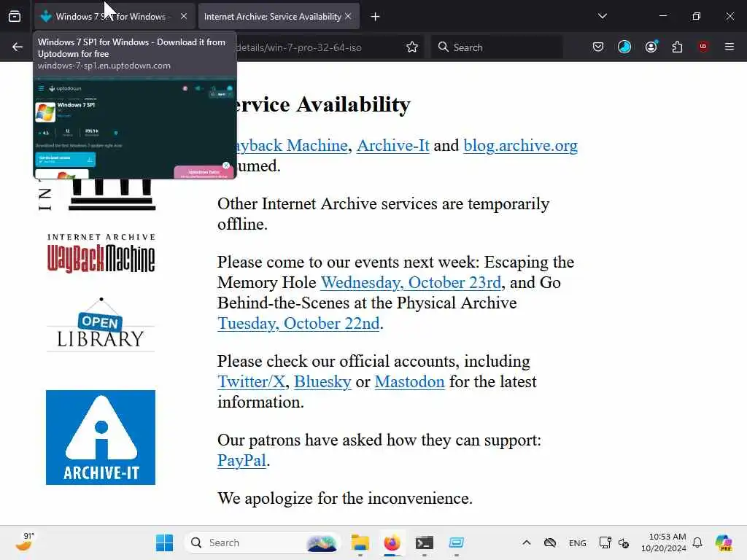Restore down the Firefox window
This screenshot has width=747, height=560.
697,16
